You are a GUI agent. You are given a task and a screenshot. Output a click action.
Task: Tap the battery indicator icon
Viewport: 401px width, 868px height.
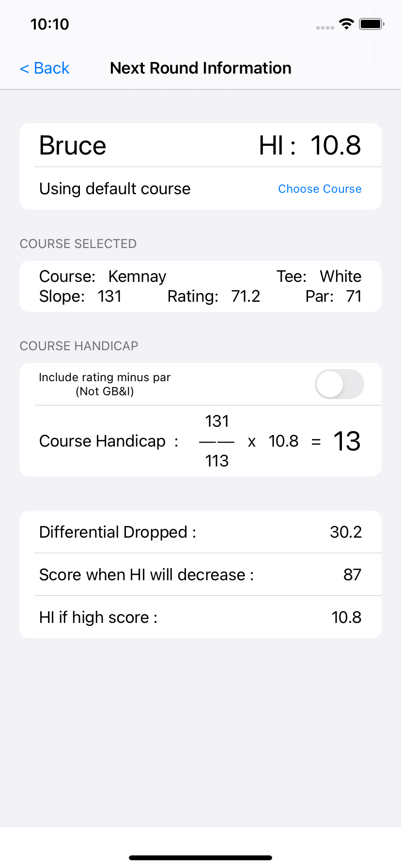click(371, 24)
